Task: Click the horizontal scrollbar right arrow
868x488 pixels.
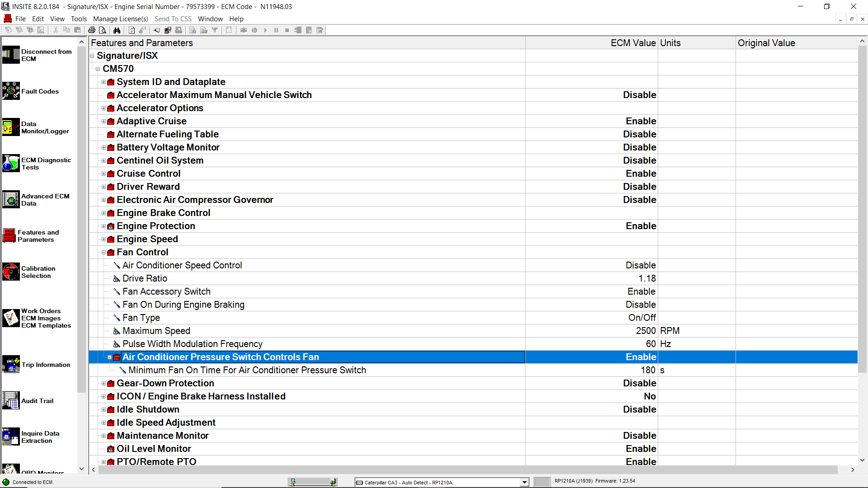Action: [853, 470]
